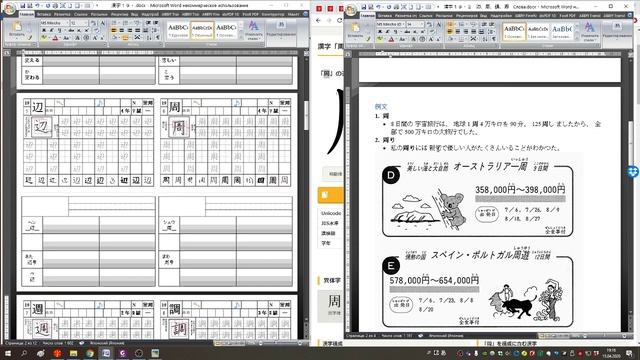The image size is (640, 360).
Task: Customize Quick Access Toolbar in left Word window
Action: [x=97, y=6]
